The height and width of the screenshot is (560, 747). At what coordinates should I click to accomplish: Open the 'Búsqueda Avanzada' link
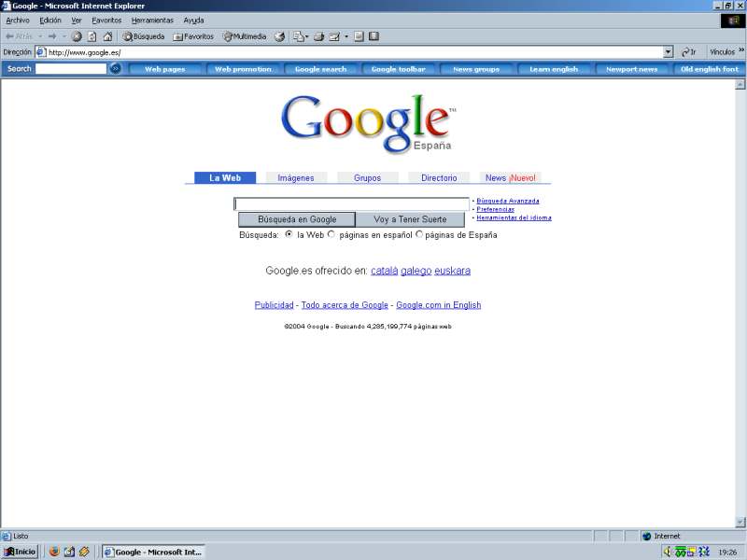pos(508,201)
